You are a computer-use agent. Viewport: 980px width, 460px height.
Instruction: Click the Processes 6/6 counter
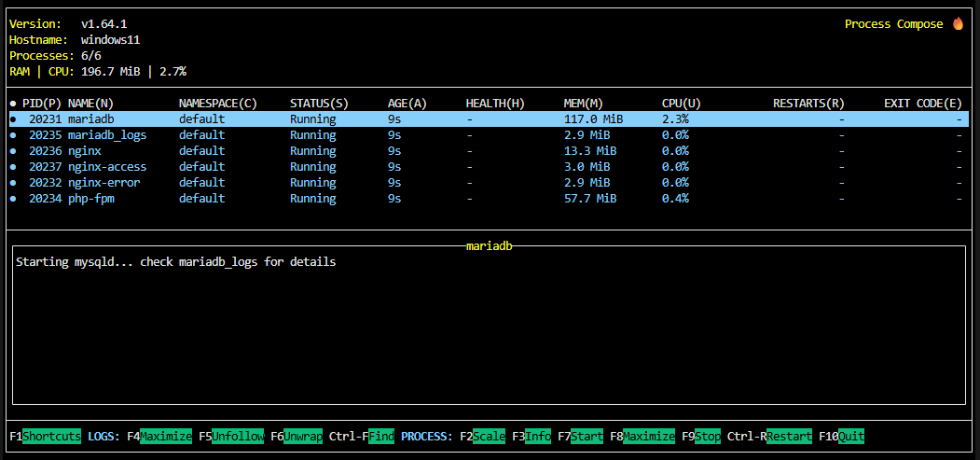(x=90, y=56)
